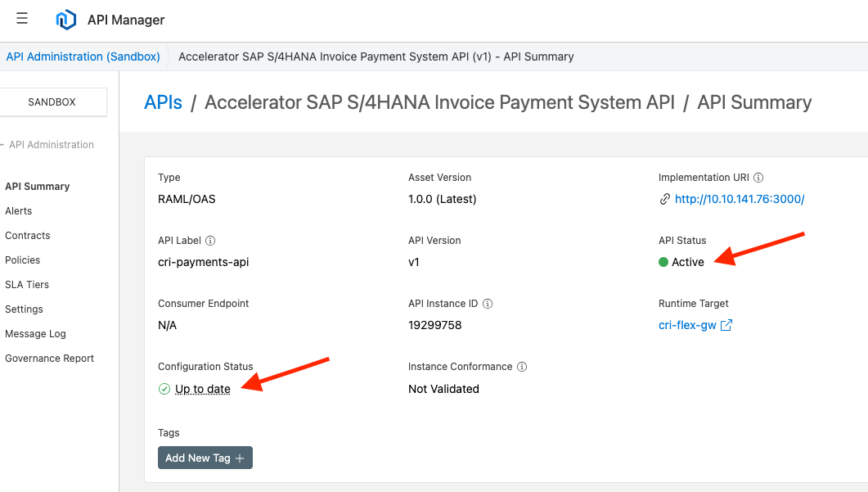Open the implementation URL http://10.10.141.76:3000/
Screen dimensions: 868x492
pos(740,200)
